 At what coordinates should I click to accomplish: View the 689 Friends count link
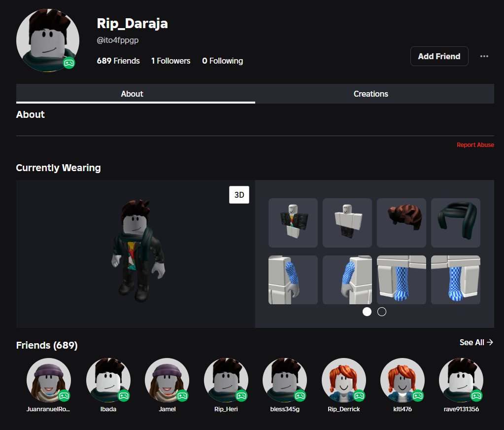point(118,61)
